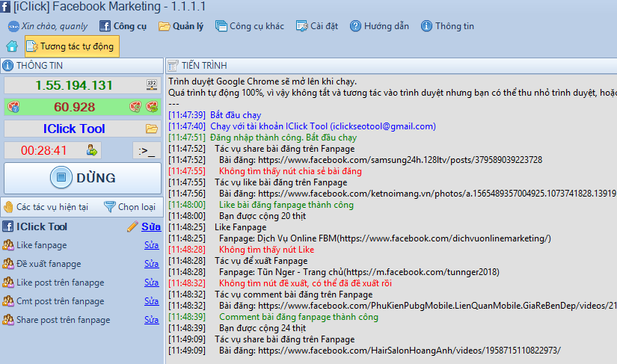Open the Thông tin menu
The image size is (617, 364).
pyautogui.click(x=447, y=26)
